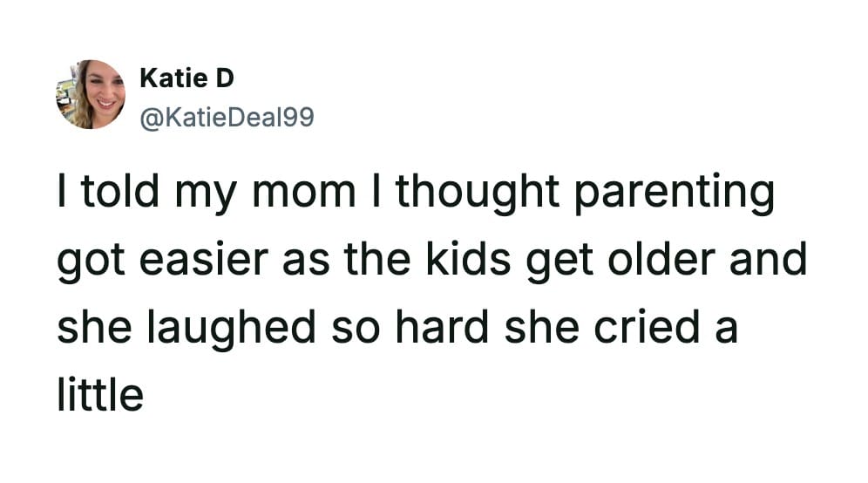This screenshot has height=483, width=868.
Task: Click the word "mom" in the tweet
Action: tap(302, 194)
